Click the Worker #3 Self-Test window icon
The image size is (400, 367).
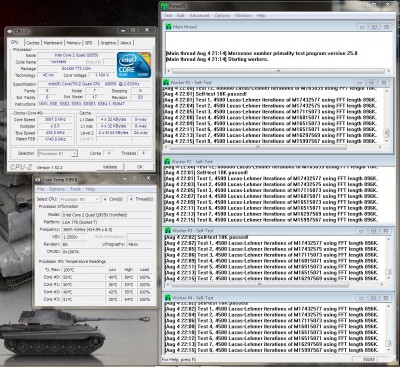coord(168,231)
